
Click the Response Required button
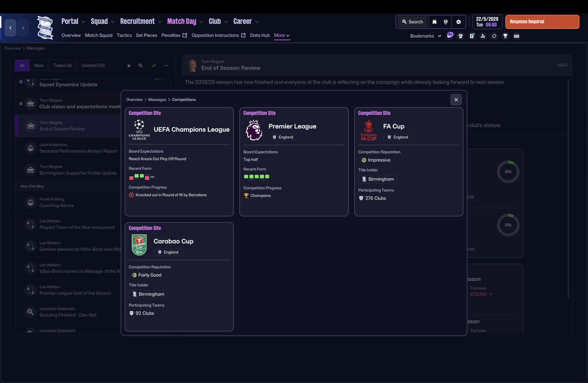[x=542, y=22]
